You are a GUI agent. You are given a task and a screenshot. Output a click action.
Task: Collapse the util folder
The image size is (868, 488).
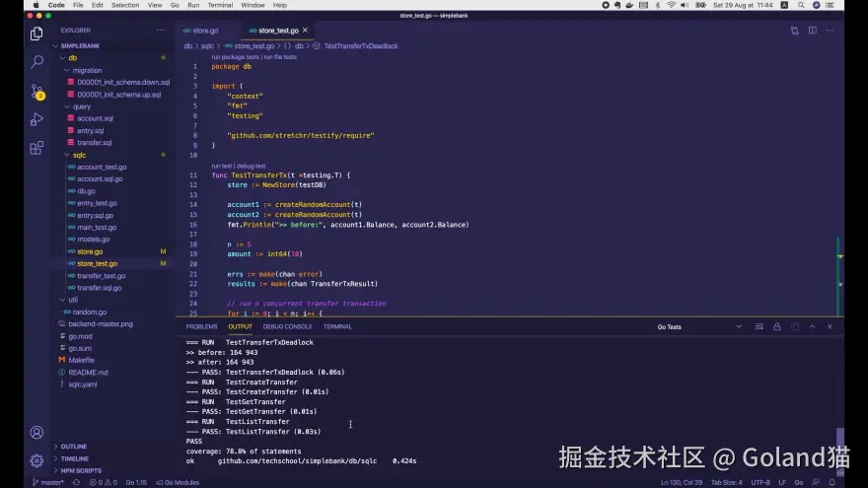(62, 300)
